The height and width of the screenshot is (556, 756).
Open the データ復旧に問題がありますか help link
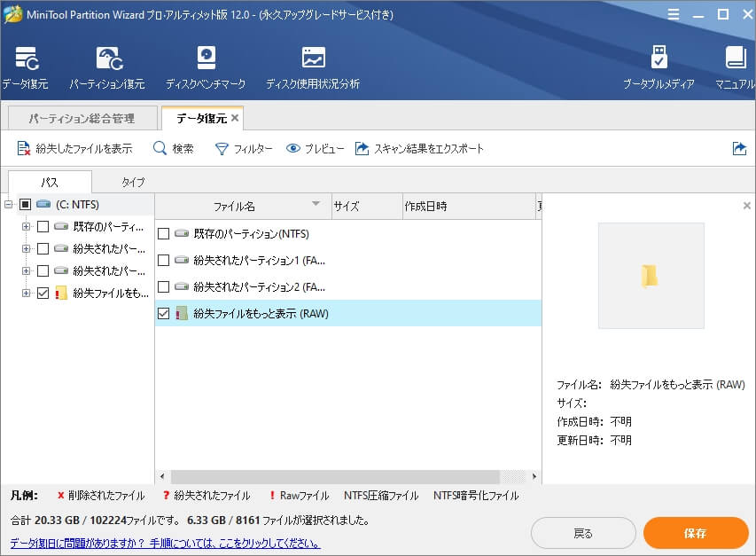[166, 543]
